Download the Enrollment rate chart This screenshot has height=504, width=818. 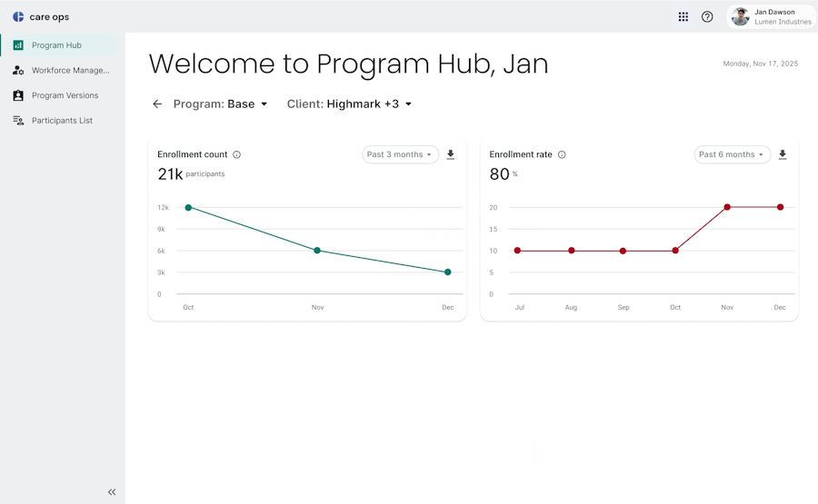pyautogui.click(x=783, y=154)
